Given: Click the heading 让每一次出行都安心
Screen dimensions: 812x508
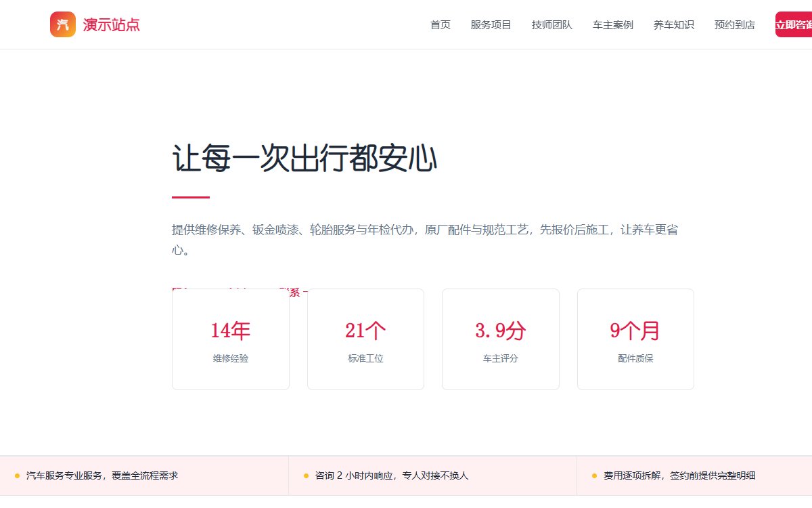Looking at the screenshot, I should (x=304, y=159).
